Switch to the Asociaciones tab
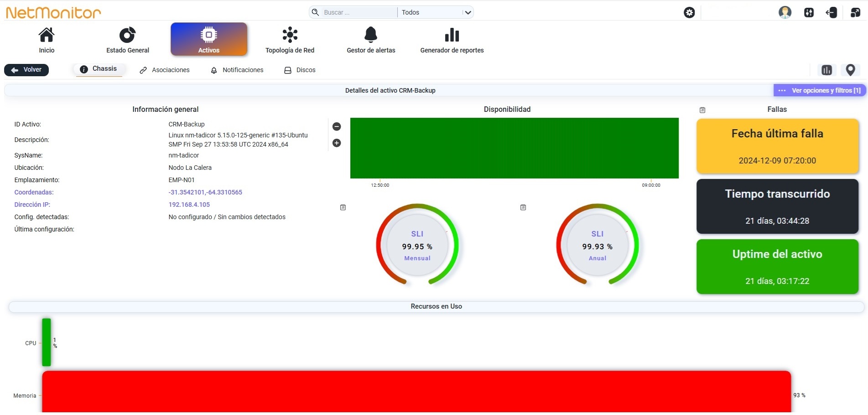 point(165,70)
